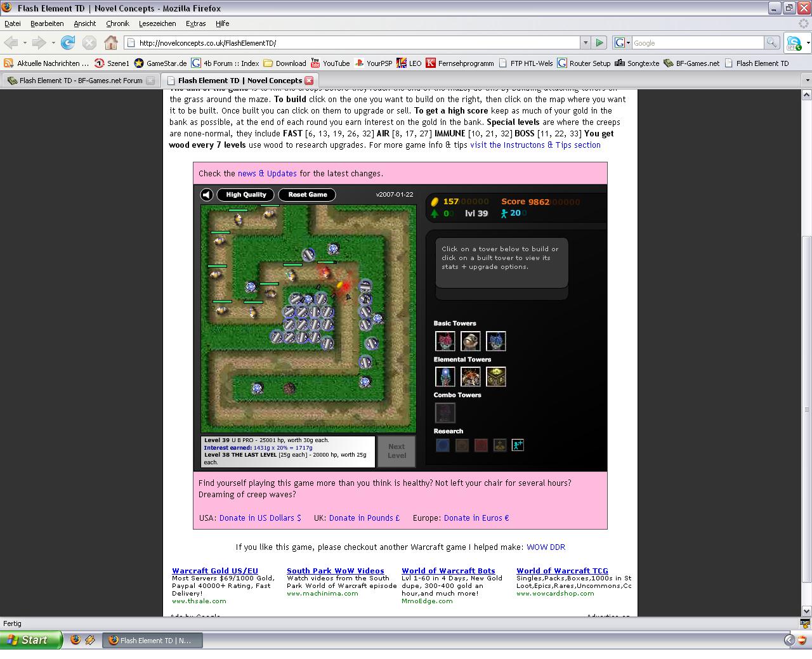Research extra lives stick-figure icon
812x659 pixels.
pos(518,445)
